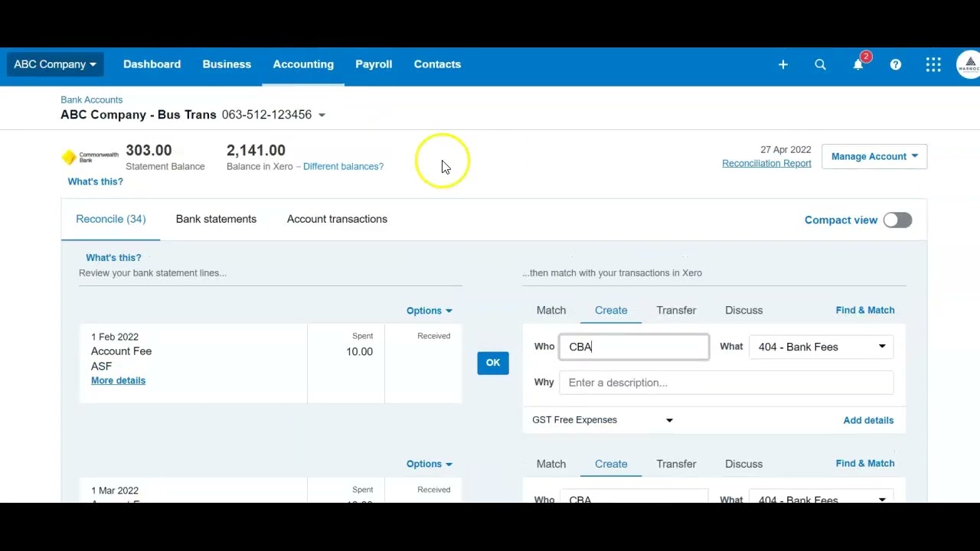Open the Manage Account dropdown
980x551 pixels.
click(874, 156)
